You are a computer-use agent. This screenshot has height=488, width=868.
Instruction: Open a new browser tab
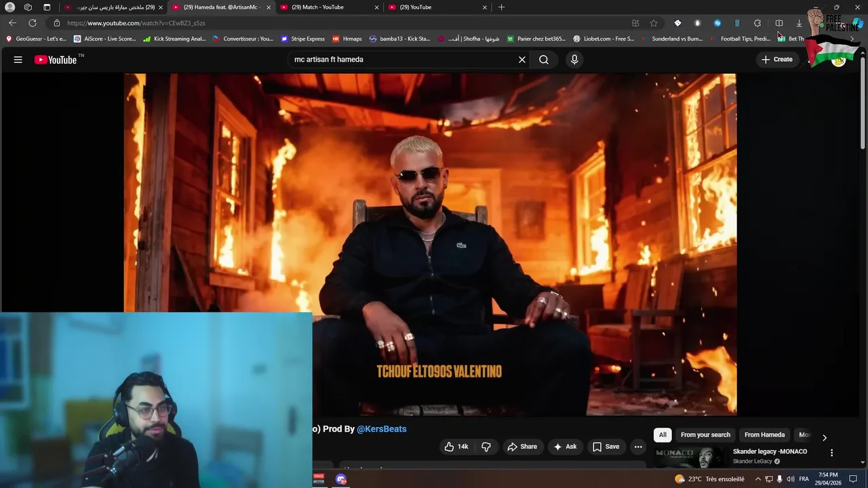[501, 7]
